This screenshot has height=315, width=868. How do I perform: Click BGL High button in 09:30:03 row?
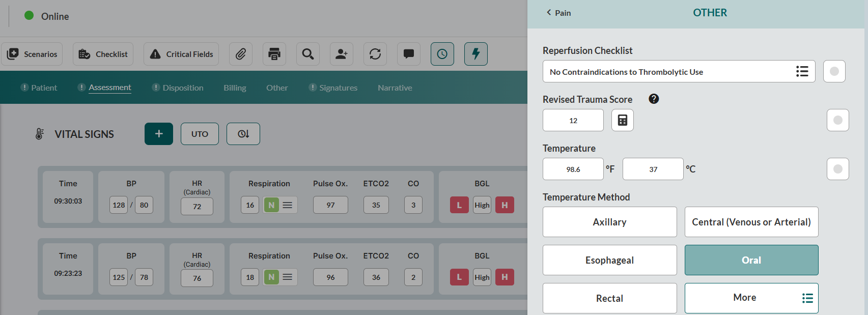[x=482, y=205]
